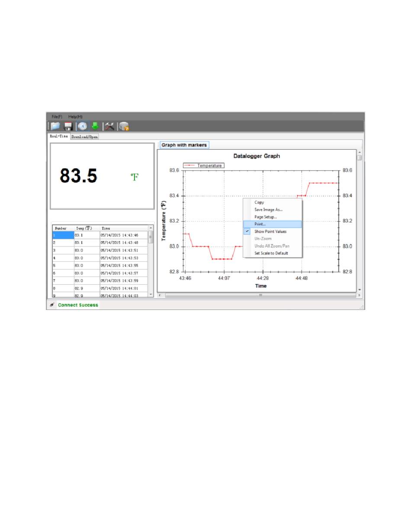
Task: Select table row with time 14:44:01
Action: [x=100, y=288]
